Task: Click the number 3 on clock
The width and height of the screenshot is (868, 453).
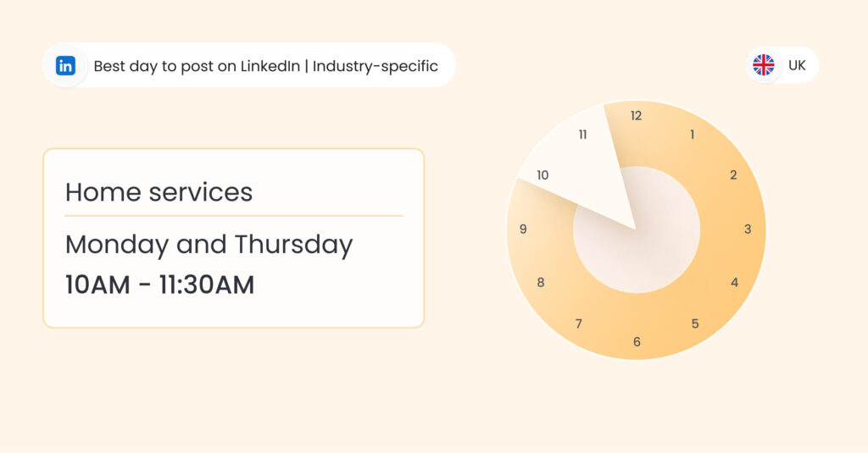Action: [x=748, y=229]
